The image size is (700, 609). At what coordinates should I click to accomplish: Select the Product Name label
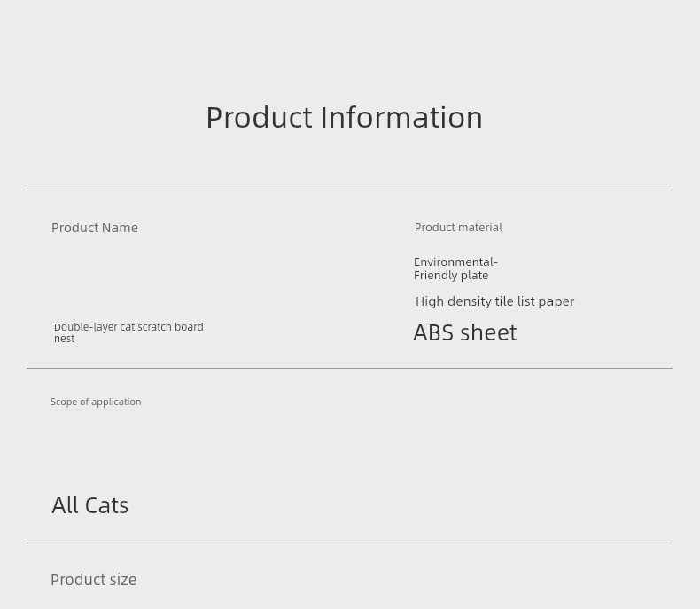(95, 228)
